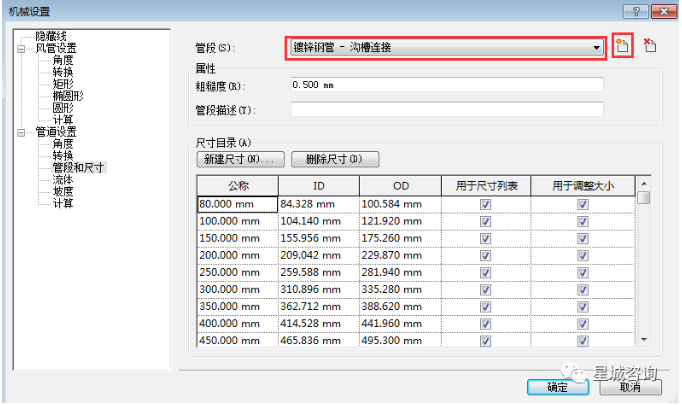Click the OD column header
Viewport: 682px width, 405px height.
click(401, 186)
